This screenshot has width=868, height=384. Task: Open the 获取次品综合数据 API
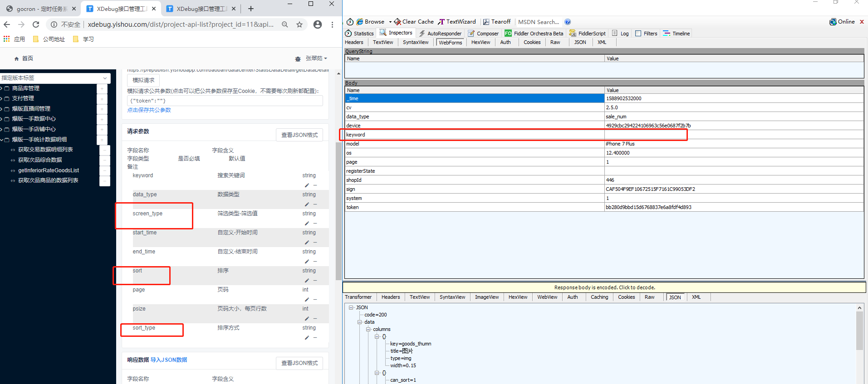tap(40, 160)
